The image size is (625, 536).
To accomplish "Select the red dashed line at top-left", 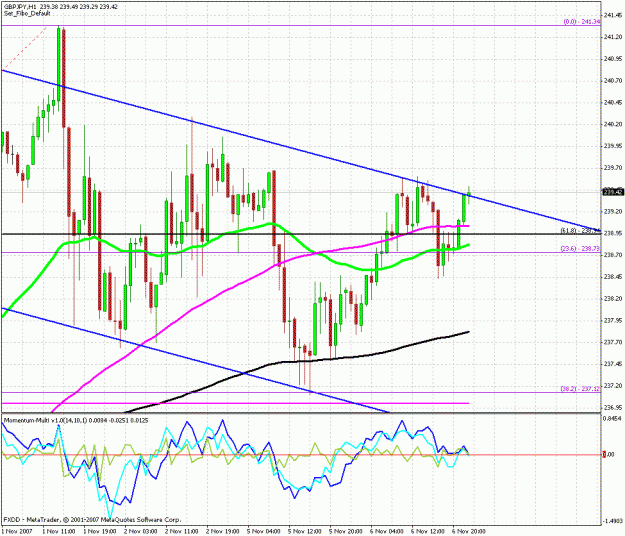I will pyautogui.click(x=24, y=48).
